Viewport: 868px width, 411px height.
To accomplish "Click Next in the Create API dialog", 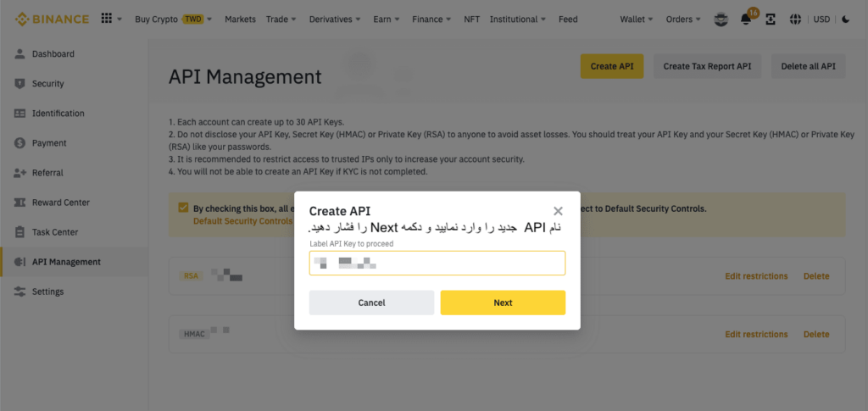I will (x=503, y=303).
